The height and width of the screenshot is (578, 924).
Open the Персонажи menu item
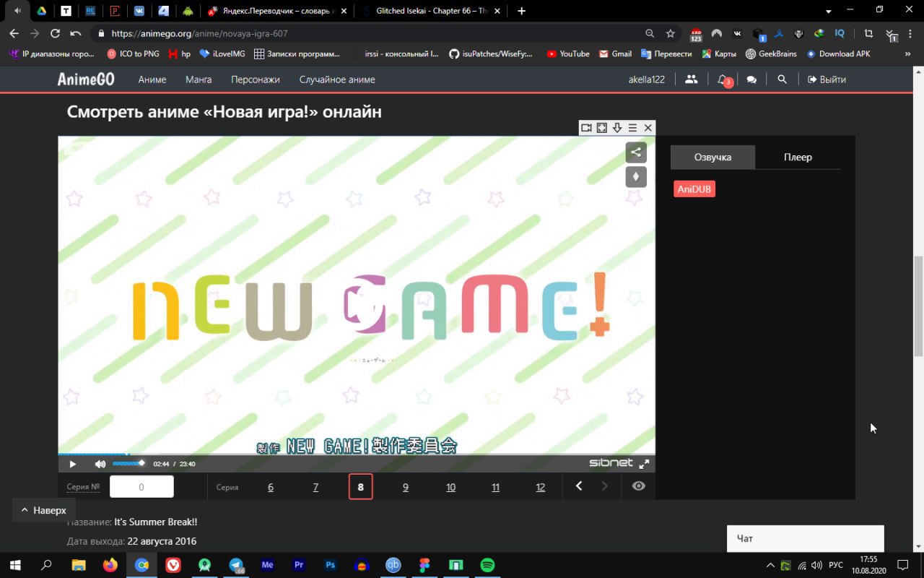pos(256,79)
